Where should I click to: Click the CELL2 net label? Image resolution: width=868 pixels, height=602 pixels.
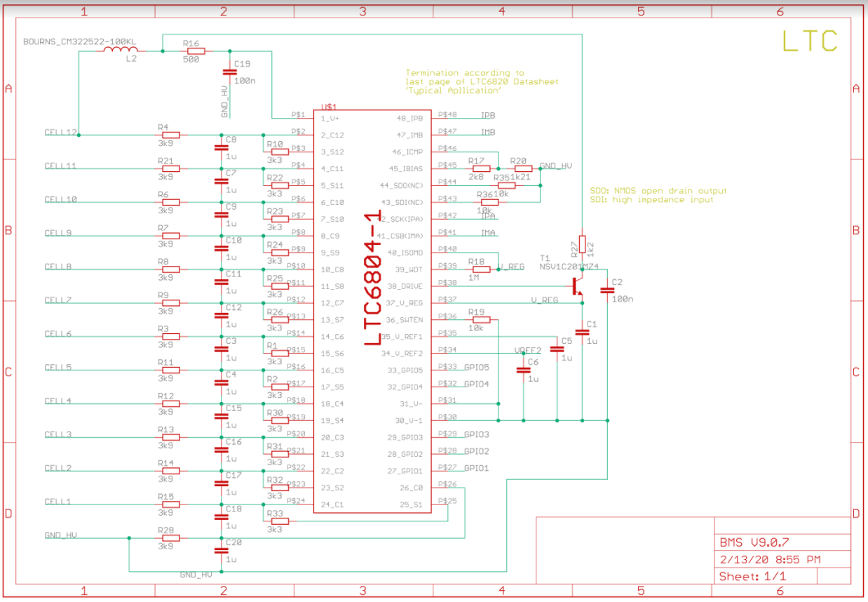click(58, 469)
